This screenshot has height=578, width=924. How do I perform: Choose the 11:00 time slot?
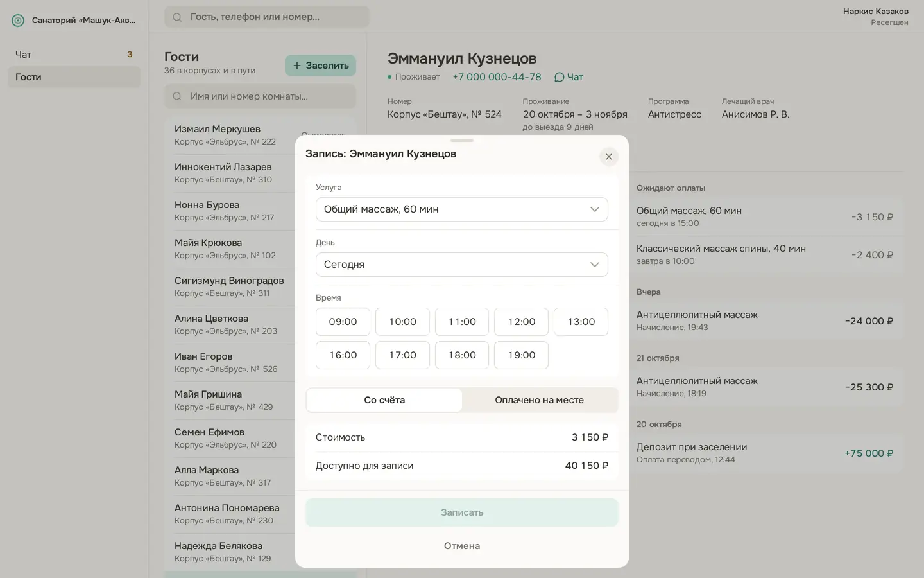coord(462,322)
